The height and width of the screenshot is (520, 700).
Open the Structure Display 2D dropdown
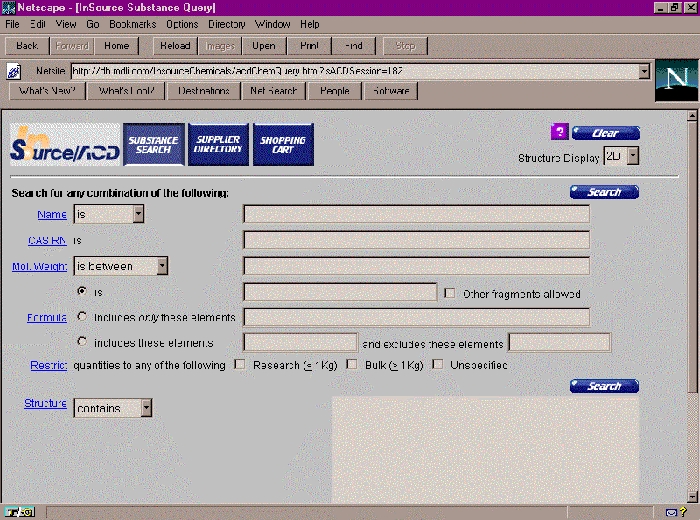pos(621,156)
